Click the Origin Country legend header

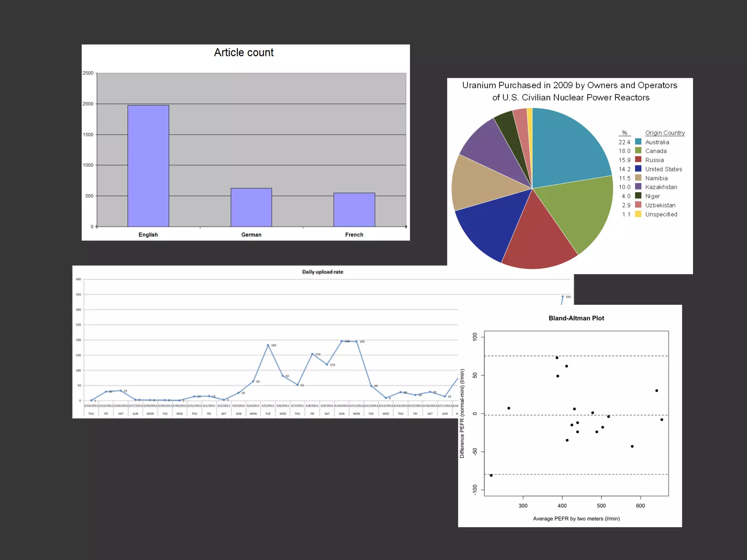pos(665,133)
